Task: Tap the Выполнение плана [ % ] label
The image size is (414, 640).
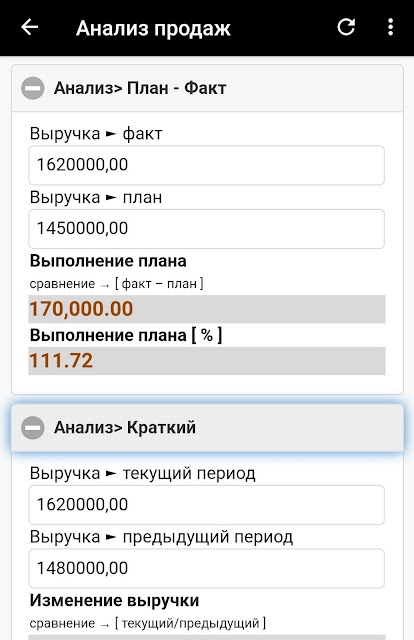Action: pyautogui.click(x=126, y=336)
